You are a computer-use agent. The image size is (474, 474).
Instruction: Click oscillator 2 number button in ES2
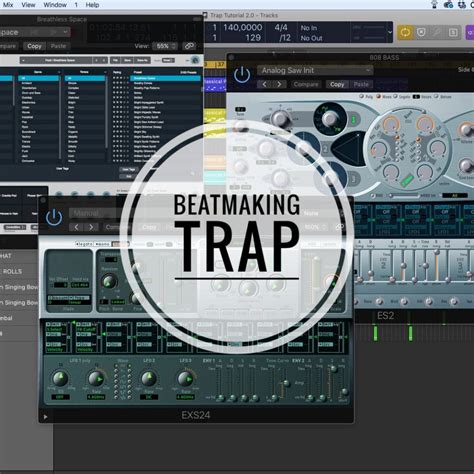pyautogui.click(x=325, y=149)
